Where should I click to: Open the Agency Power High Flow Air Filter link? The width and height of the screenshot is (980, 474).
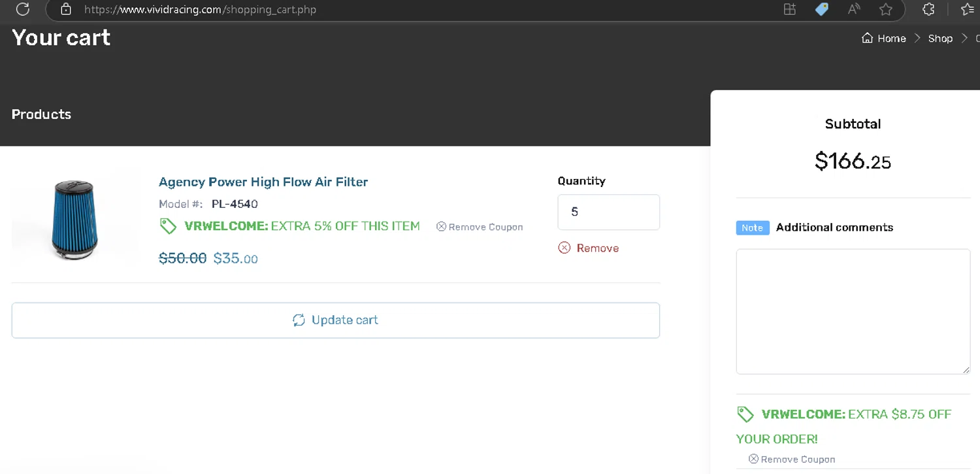point(263,182)
